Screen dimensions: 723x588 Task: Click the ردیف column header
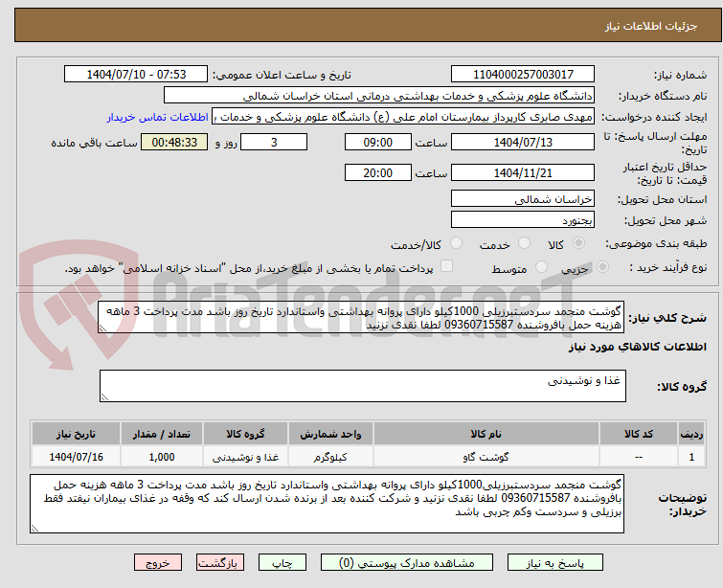coord(691,434)
